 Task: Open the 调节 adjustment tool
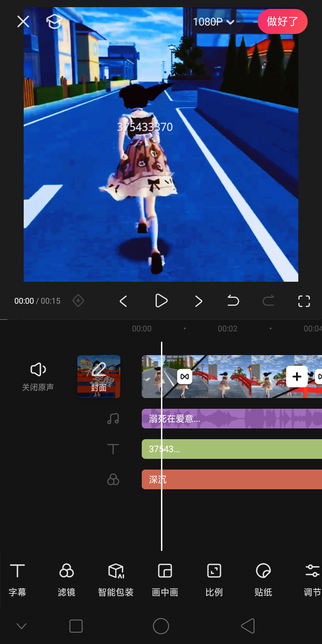[312, 579]
